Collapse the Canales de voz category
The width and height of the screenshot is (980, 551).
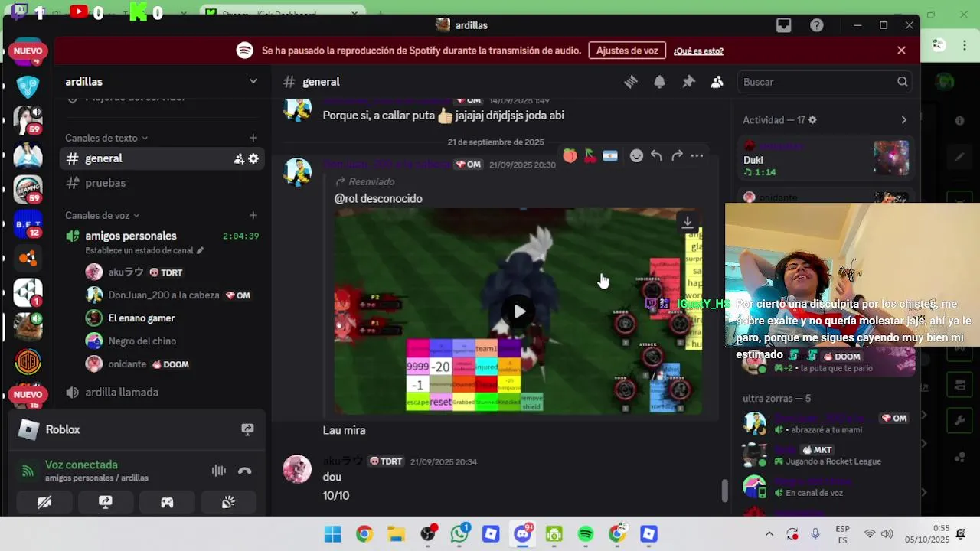point(103,215)
